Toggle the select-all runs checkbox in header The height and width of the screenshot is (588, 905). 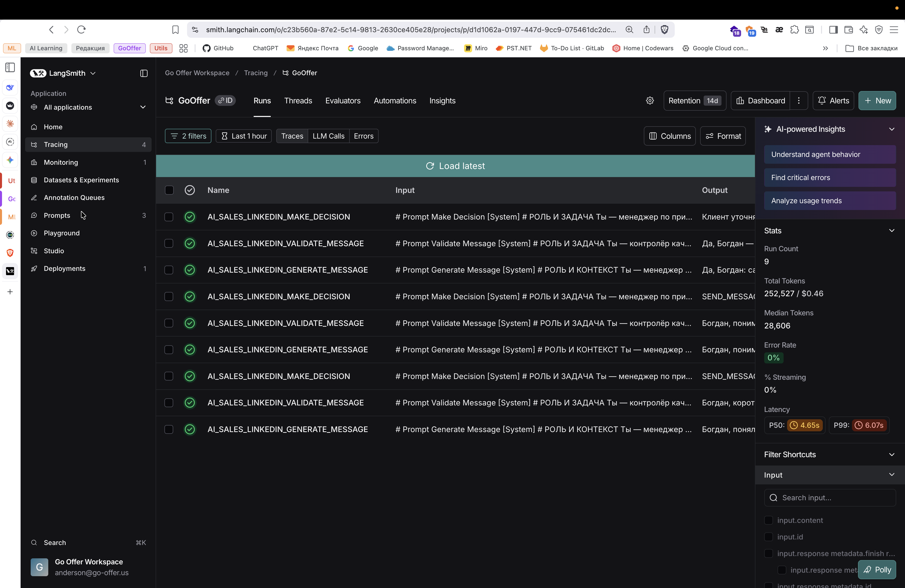(x=169, y=190)
